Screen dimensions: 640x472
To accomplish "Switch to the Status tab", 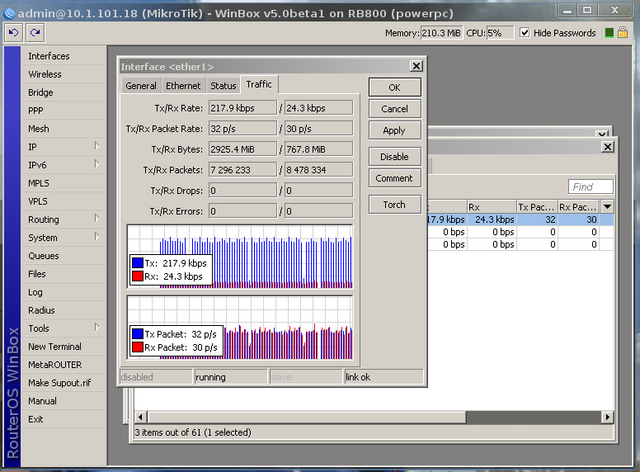I will pyautogui.click(x=223, y=86).
